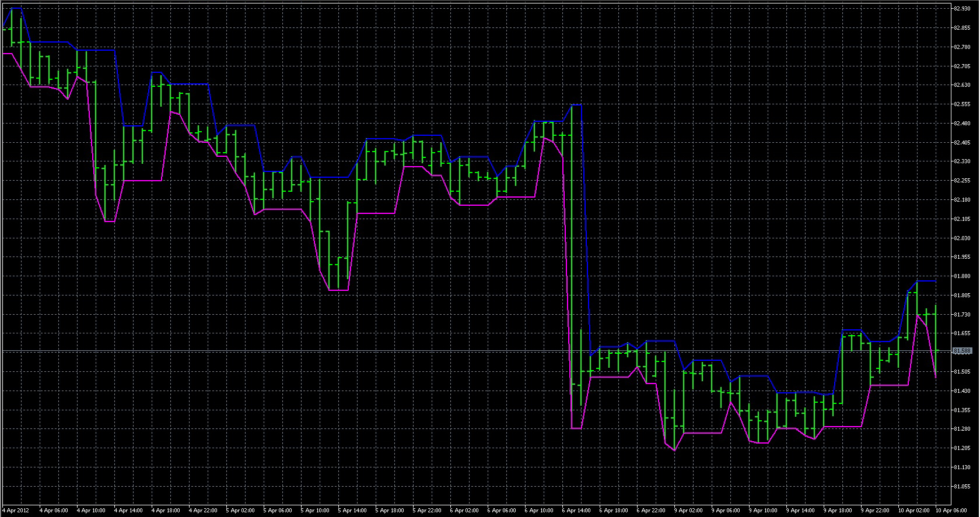
Task: Click the 10 Apr 02:00 time label
Action: point(914,511)
